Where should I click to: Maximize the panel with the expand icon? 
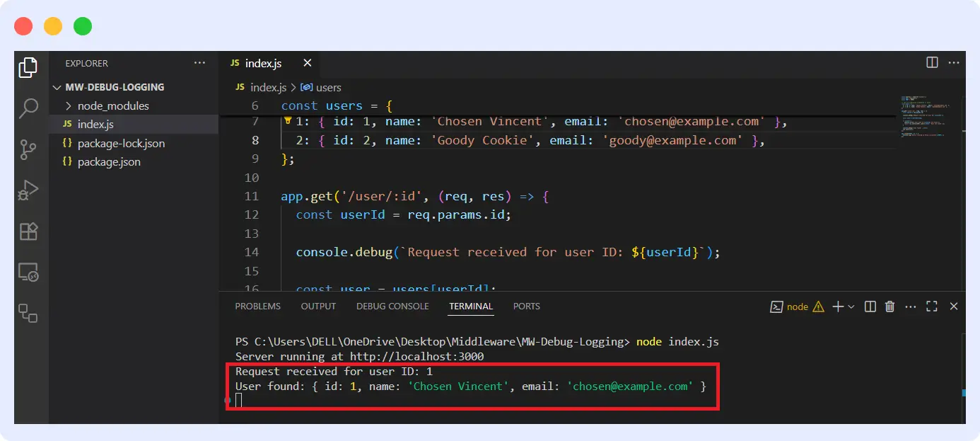(x=931, y=306)
